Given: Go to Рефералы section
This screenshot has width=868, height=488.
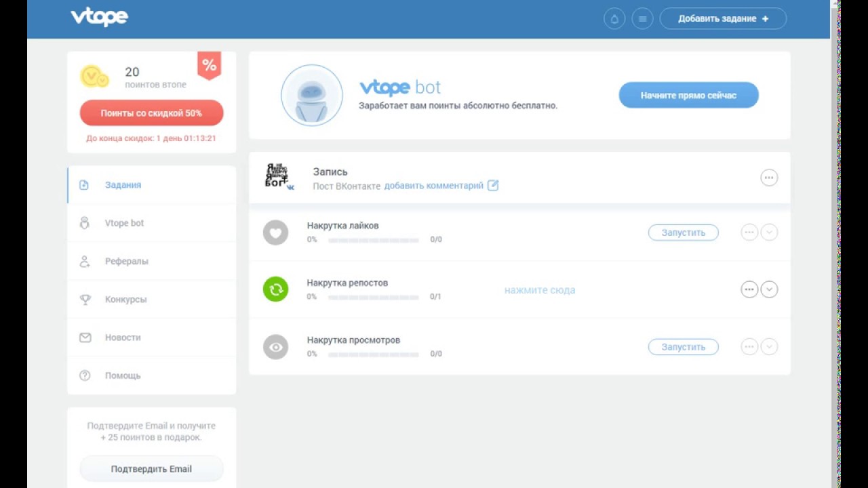Looking at the screenshot, I should click(152, 261).
